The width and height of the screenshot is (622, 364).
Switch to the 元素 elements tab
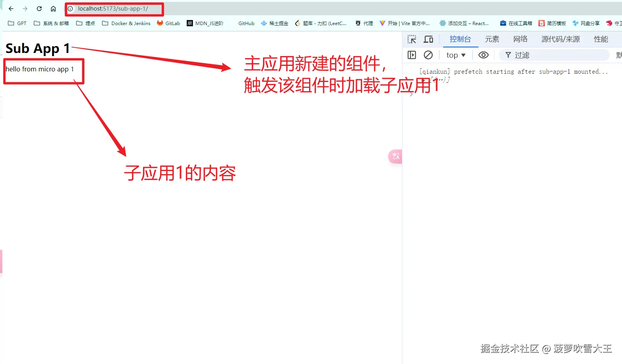[x=492, y=39]
